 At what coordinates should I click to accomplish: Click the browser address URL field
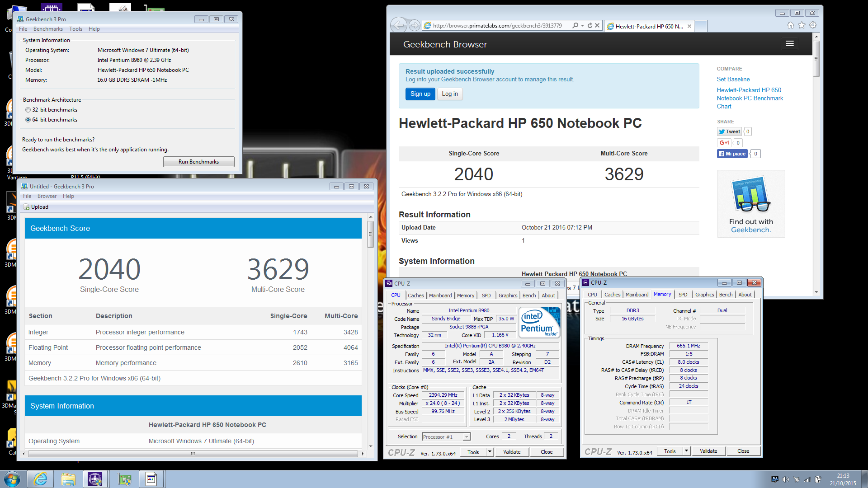pos(497,26)
